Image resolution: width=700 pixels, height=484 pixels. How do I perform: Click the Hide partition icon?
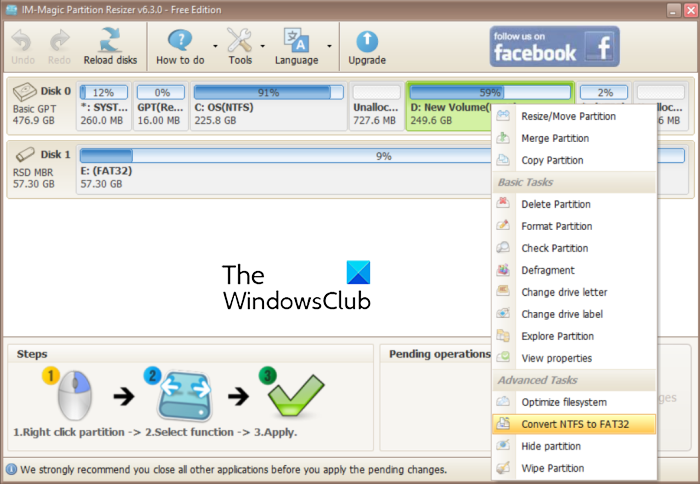(x=503, y=445)
